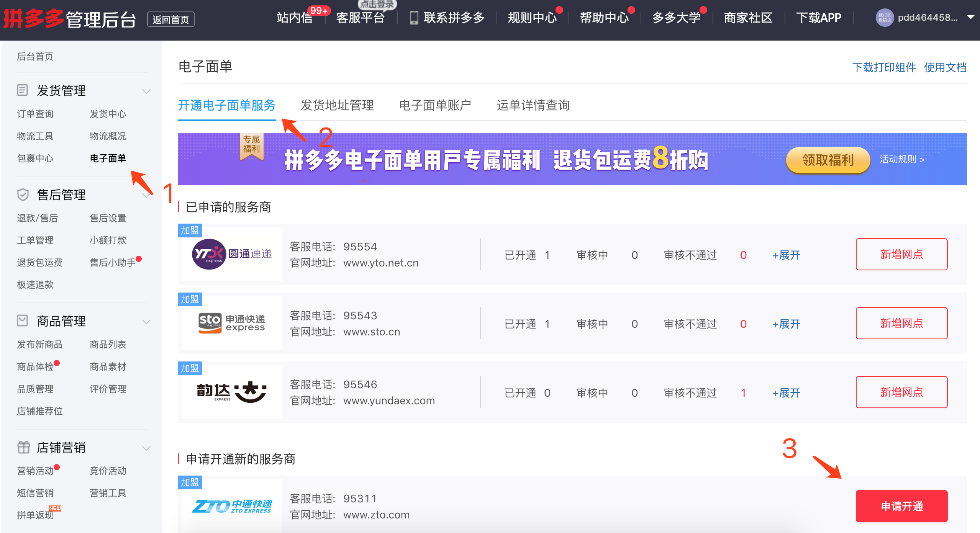Open 商品列表 in sidebar
The width and height of the screenshot is (980, 533).
[108, 344]
